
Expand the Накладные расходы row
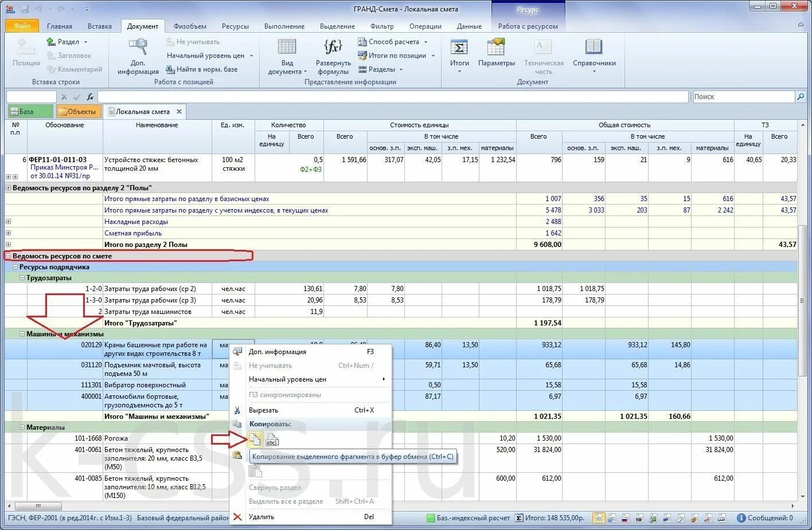[x=8, y=222]
